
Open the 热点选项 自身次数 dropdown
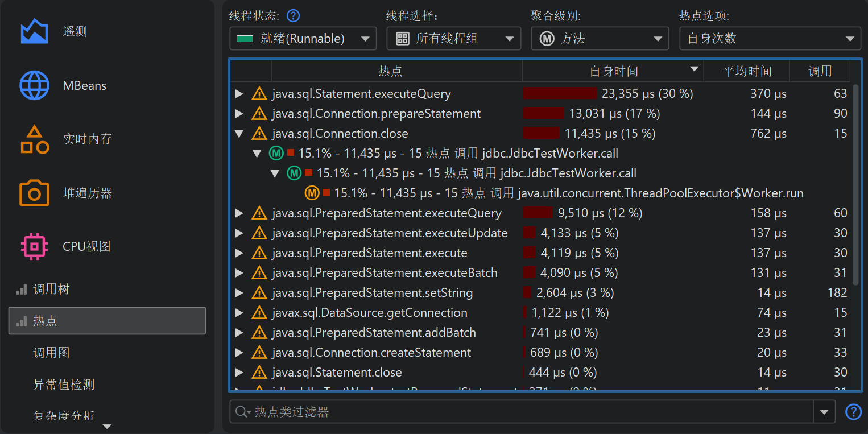[770, 39]
